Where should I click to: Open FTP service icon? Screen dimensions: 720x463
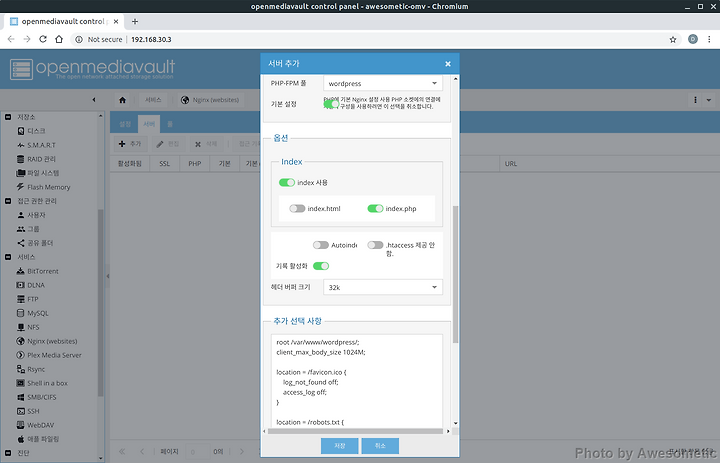(x=21, y=299)
